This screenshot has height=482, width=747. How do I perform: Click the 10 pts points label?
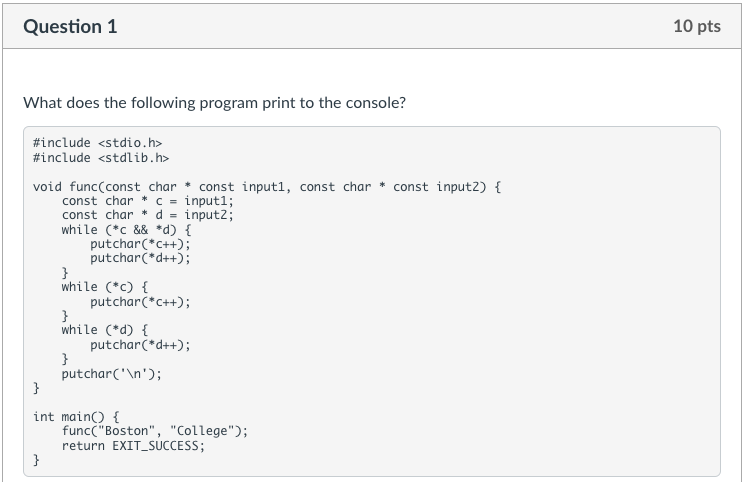click(696, 27)
